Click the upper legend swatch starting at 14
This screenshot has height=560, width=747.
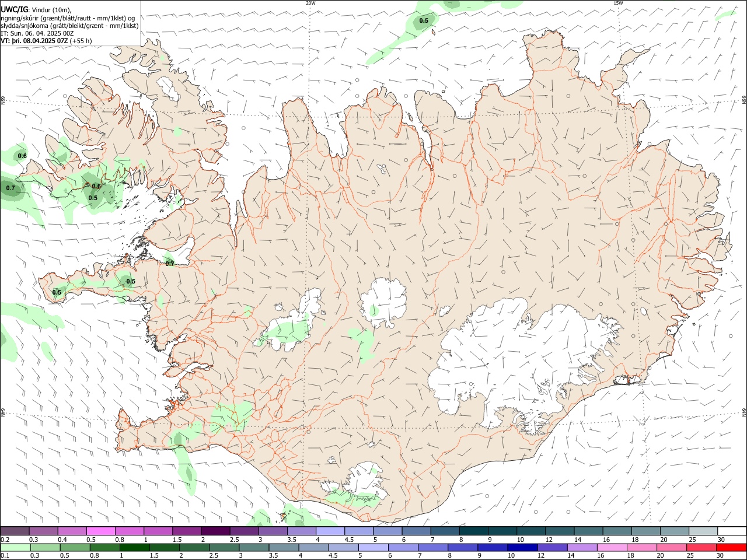[588, 531]
